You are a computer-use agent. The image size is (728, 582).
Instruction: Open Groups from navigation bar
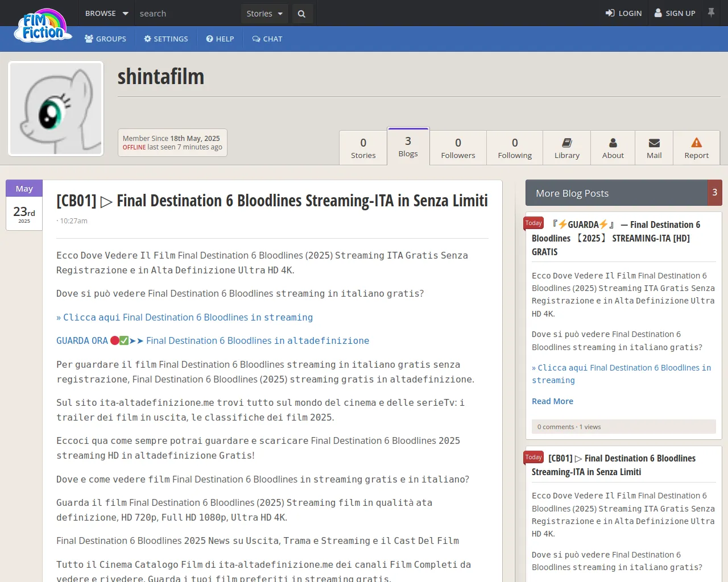(x=105, y=39)
